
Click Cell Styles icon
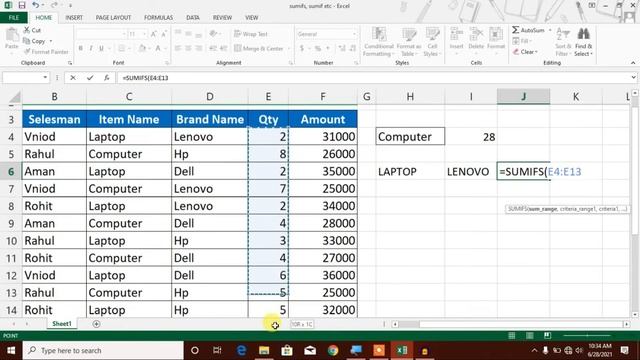coord(432,35)
